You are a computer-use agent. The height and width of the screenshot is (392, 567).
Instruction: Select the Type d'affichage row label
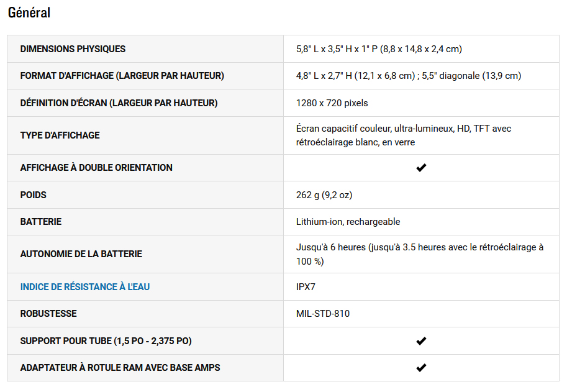click(60, 135)
